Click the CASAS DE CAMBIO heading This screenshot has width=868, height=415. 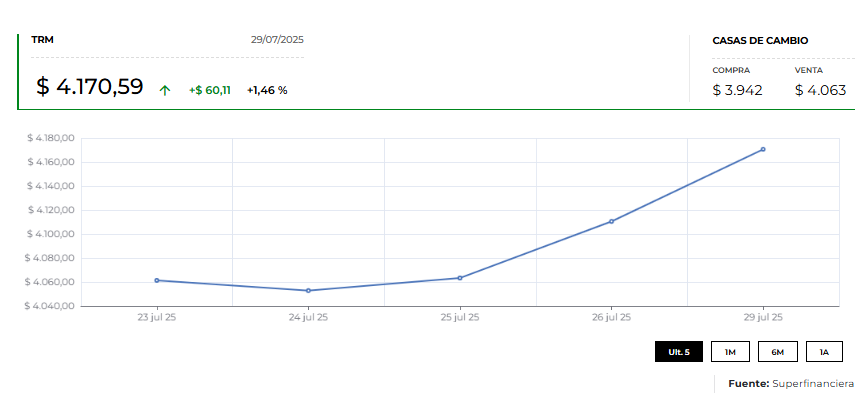(x=760, y=41)
